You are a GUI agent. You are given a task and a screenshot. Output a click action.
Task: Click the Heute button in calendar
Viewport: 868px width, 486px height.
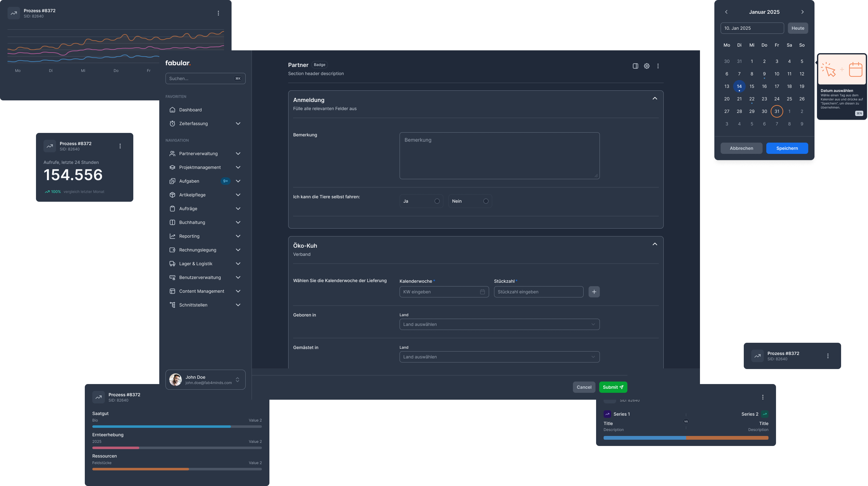pos(798,28)
